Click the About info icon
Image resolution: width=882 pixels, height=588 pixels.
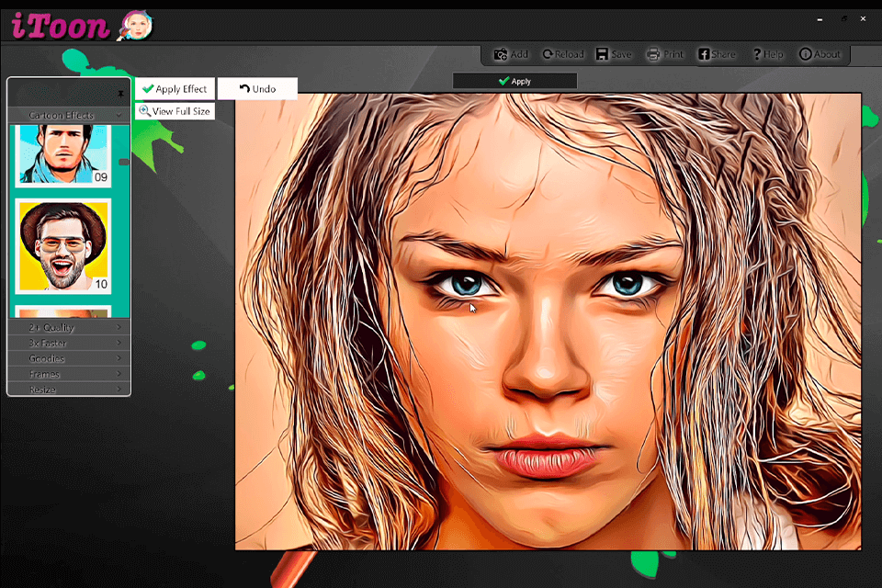coord(804,53)
